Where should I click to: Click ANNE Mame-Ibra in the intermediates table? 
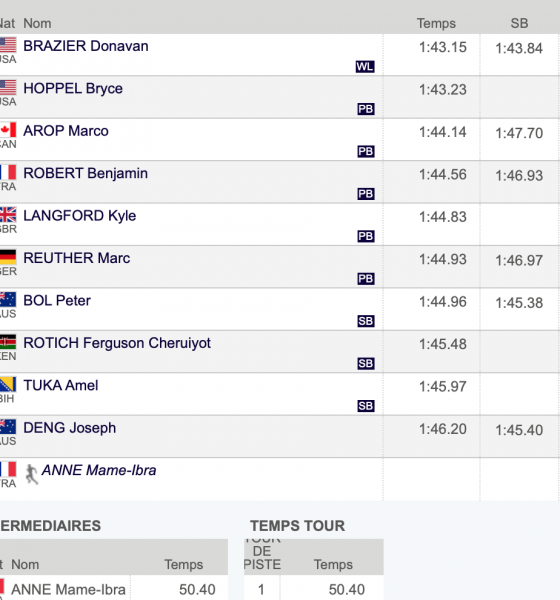pos(68,589)
